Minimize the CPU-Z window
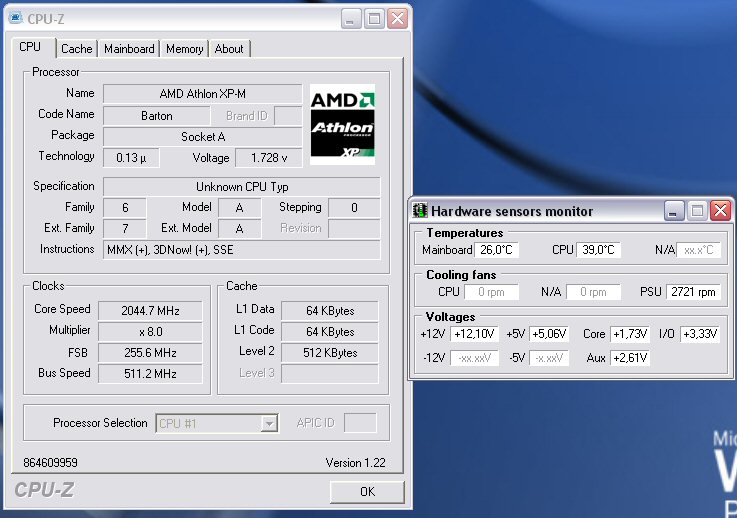This screenshot has width=737, height=518. (x=351, y=19)
